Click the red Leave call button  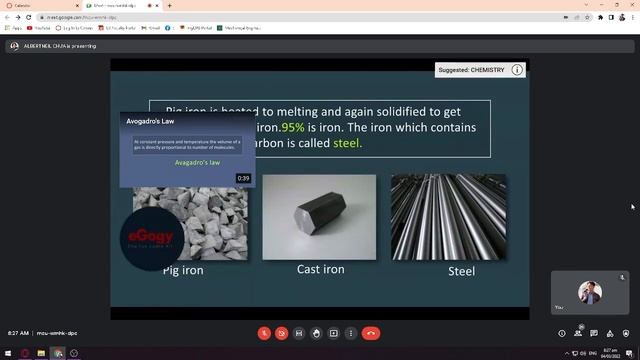coord(371,333)
